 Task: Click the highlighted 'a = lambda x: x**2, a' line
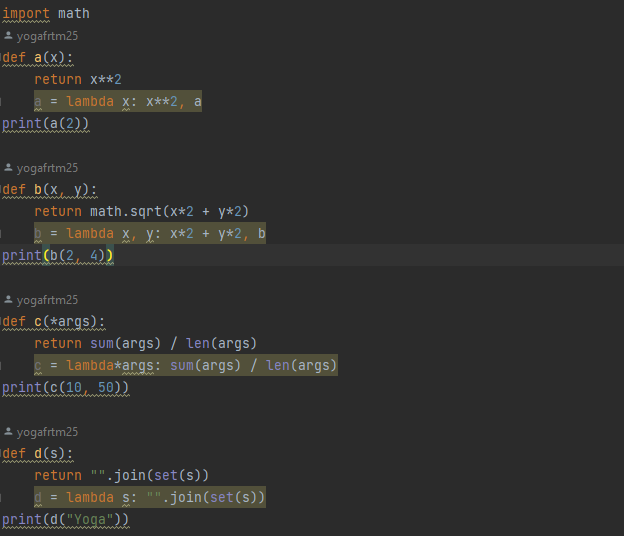[x=118, y=101]
